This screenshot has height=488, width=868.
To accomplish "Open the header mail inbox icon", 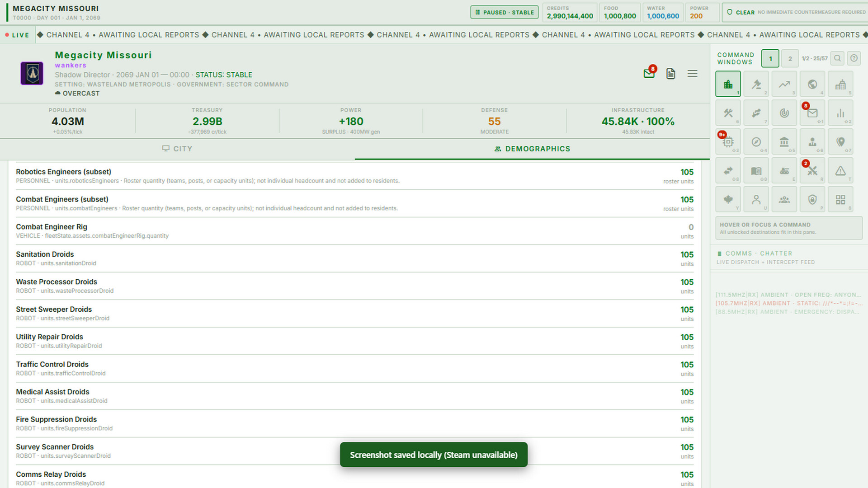I will point(649,73).
